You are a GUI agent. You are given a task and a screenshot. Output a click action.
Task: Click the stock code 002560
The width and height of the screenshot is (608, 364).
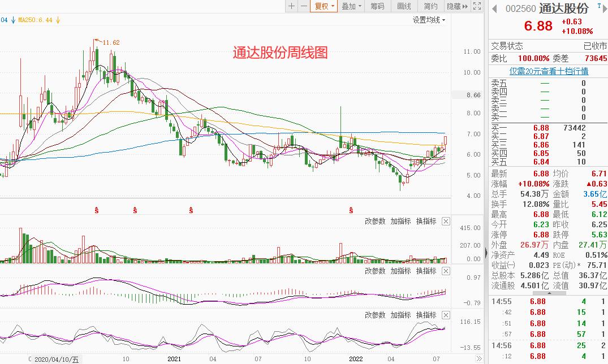tap(520, 8)
